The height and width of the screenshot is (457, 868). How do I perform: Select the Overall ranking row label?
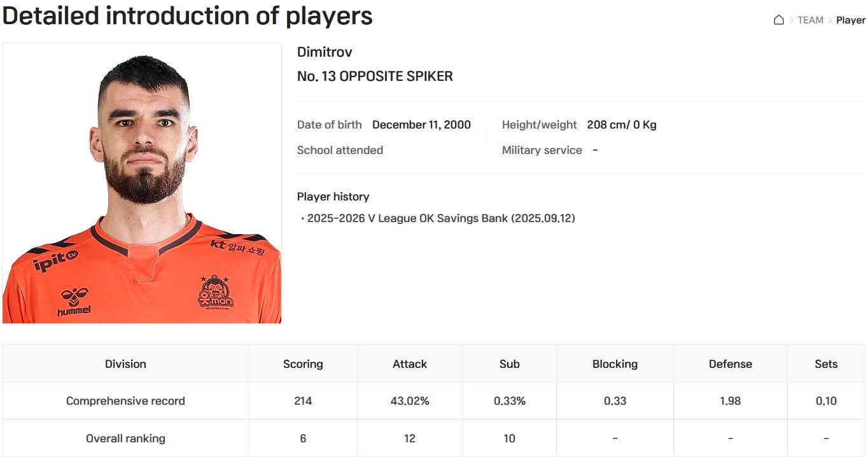tap(125, 439)
